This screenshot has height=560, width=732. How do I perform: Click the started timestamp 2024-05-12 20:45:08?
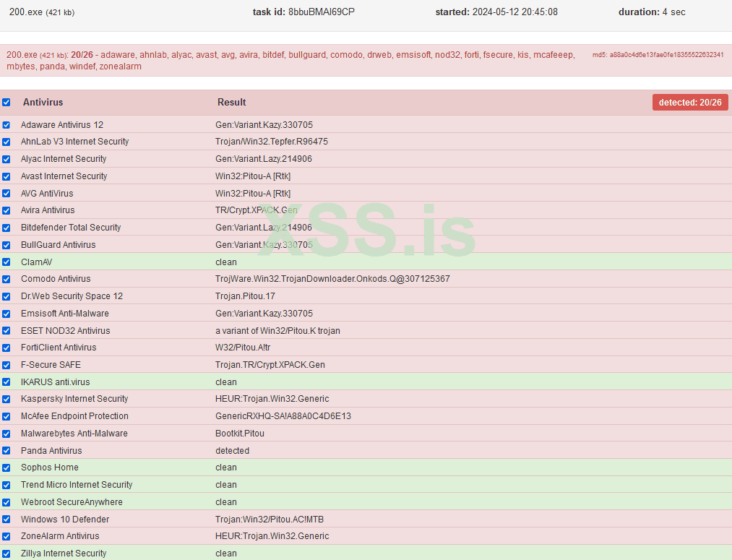tap(515, 12)
